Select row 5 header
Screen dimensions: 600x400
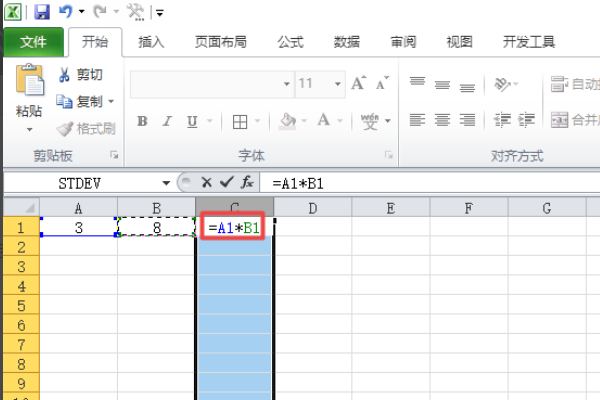(21, 305)
